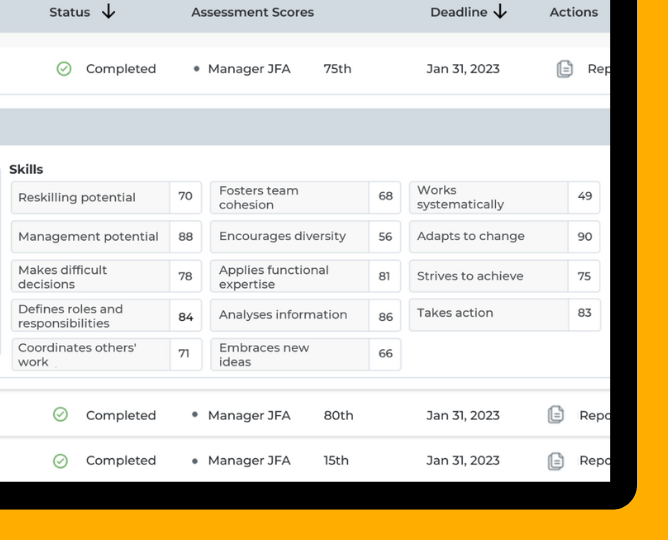
Task: Click the Takes action skill box
Action: [488, 313]
